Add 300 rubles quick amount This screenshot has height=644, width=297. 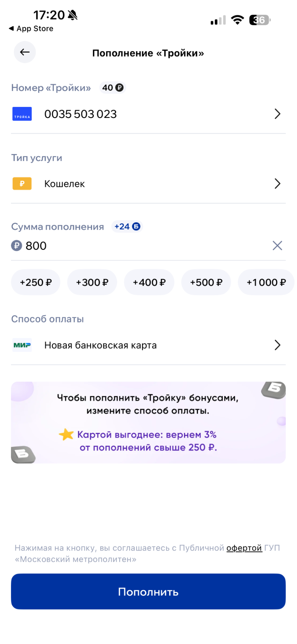(x=92, y=283)
